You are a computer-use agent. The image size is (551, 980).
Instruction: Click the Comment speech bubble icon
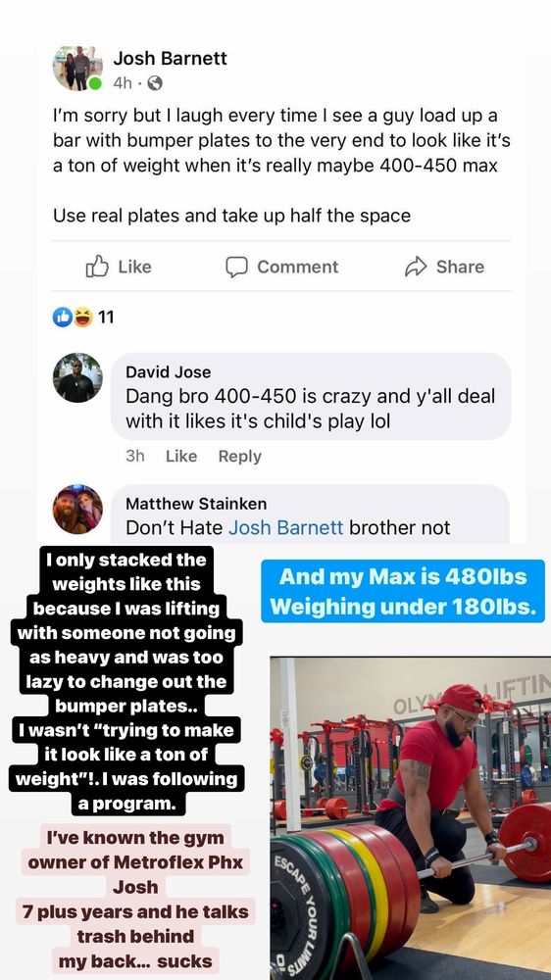pos(236,267)
